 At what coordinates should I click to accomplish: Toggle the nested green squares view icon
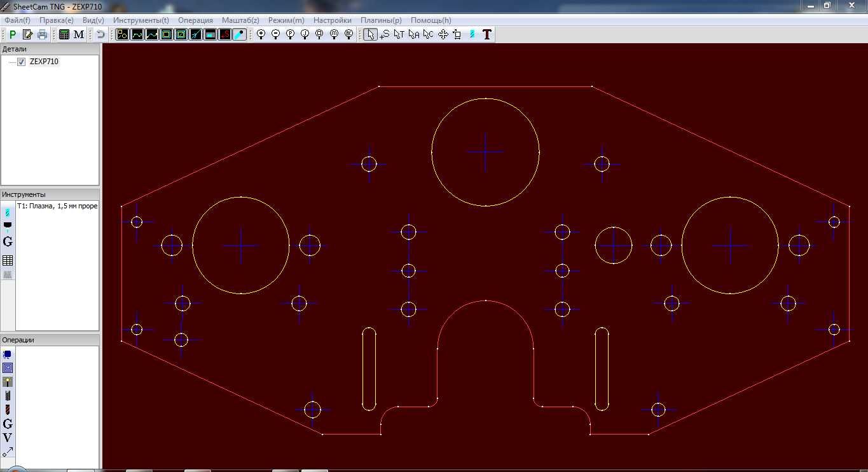pyautogui.click(x=181, y=34)
